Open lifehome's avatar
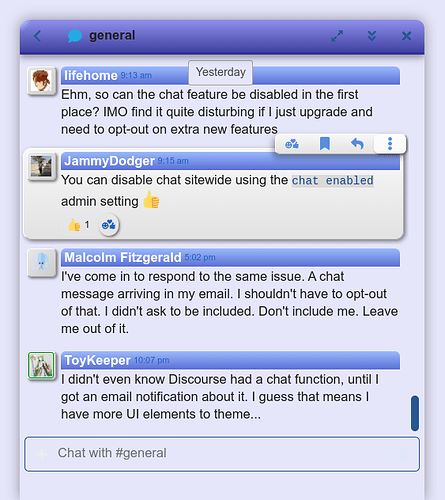445x500 pixels. pyautogui.click(x=41, y=81)
